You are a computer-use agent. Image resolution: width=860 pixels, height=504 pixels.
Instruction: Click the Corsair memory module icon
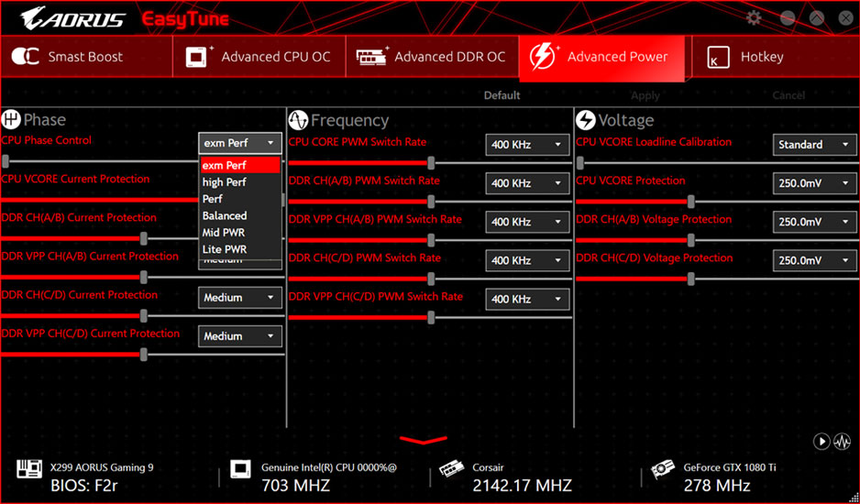[x=450, y=472]
